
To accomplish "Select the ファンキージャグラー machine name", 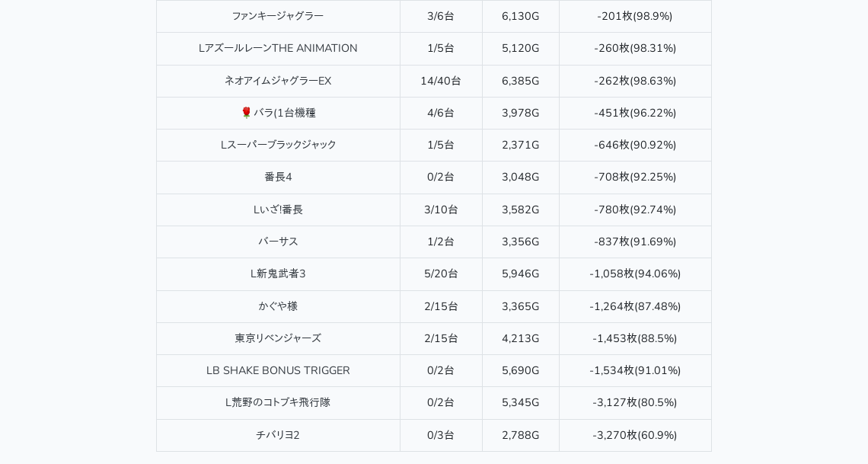I will pos(278,16).
